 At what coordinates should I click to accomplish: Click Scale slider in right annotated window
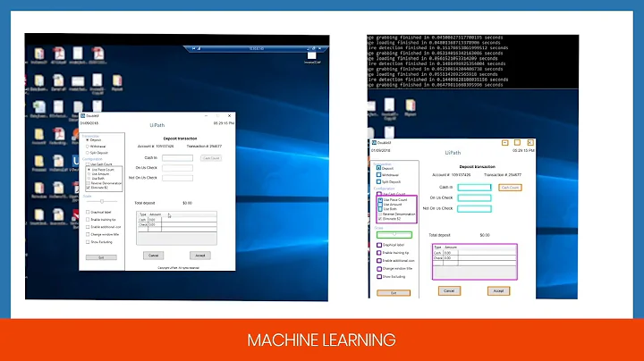(x=394, y=235)
